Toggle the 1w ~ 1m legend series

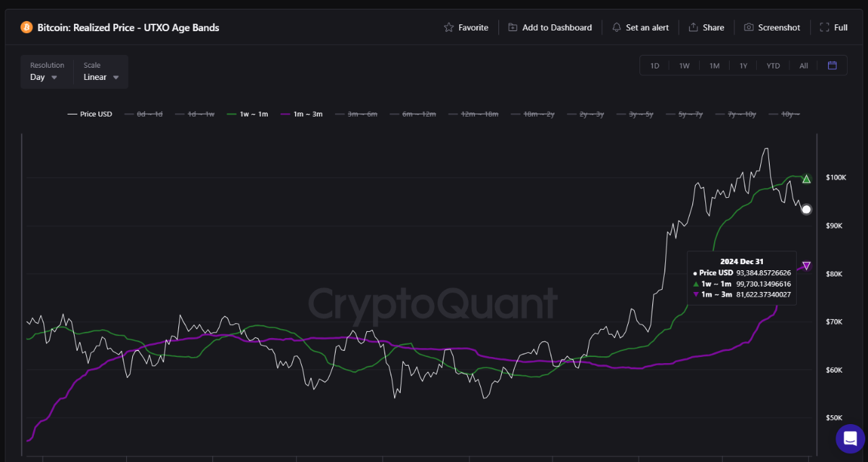click(248, 114)
